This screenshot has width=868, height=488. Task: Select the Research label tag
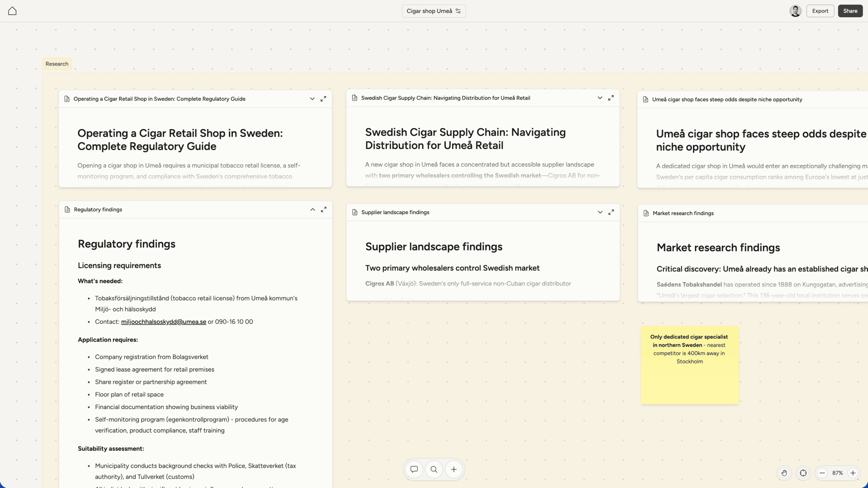57,64
